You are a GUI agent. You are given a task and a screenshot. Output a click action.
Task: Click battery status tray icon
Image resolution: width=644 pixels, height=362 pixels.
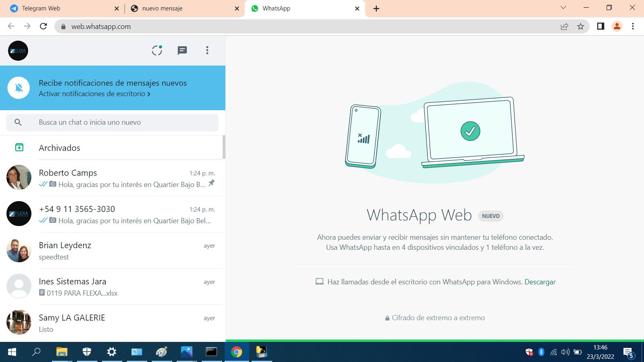[578, 352]
